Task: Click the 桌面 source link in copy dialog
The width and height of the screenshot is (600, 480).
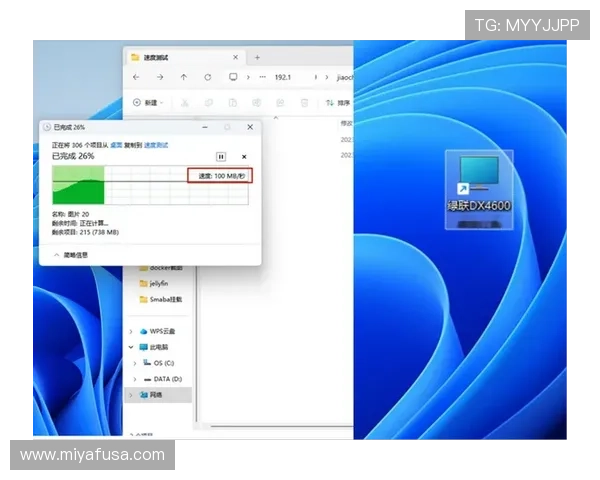Action: 117,145
